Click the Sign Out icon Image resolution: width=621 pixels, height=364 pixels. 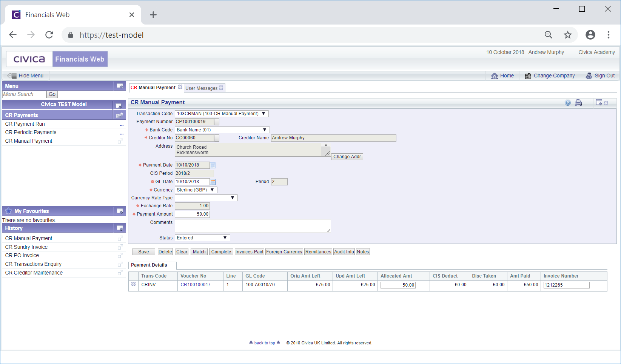point(589,76)
